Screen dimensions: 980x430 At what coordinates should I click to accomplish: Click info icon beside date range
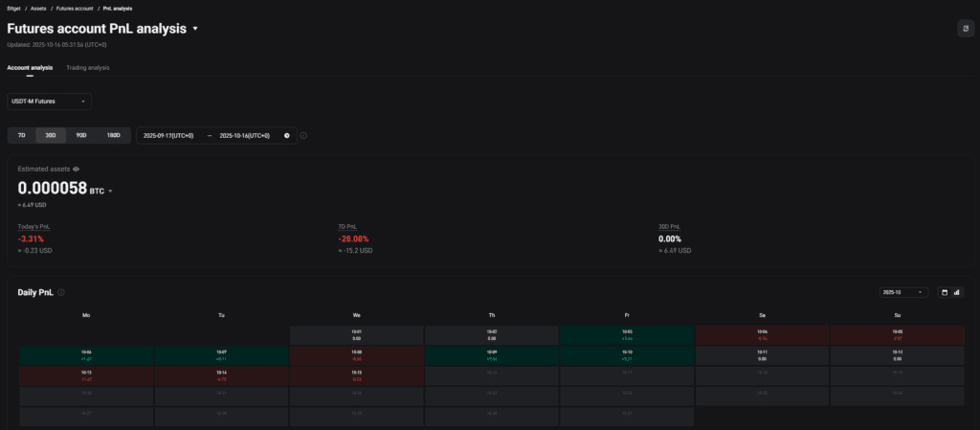click(x=303, y=136)
